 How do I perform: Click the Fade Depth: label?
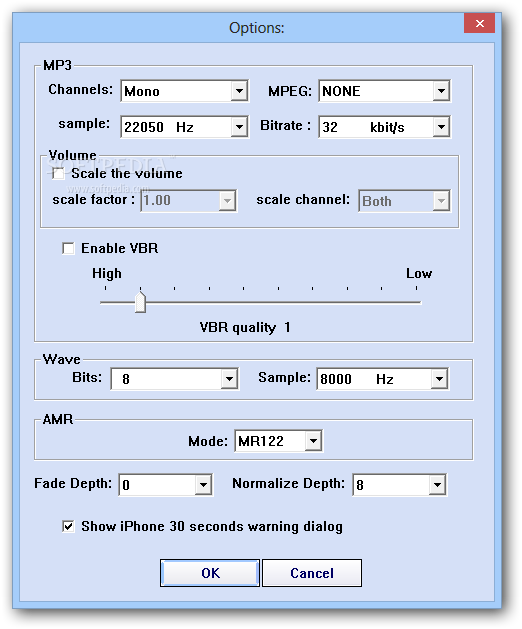[73, 483]
